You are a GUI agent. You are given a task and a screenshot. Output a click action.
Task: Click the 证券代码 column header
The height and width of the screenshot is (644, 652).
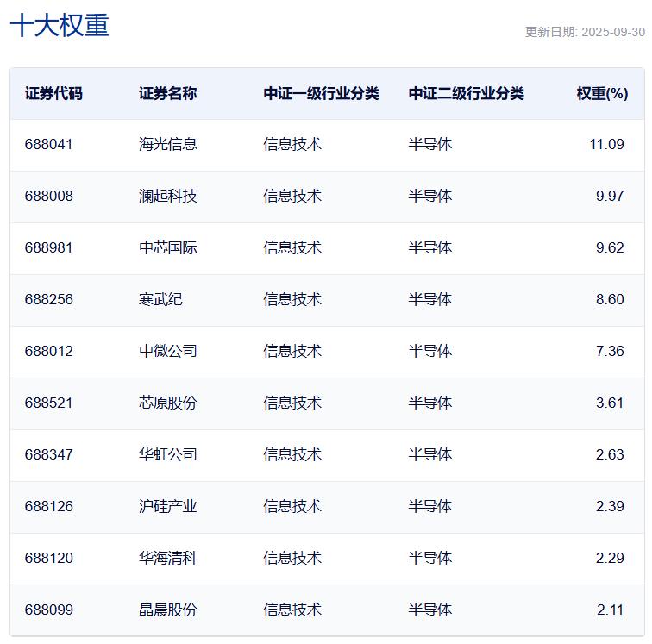53,93
